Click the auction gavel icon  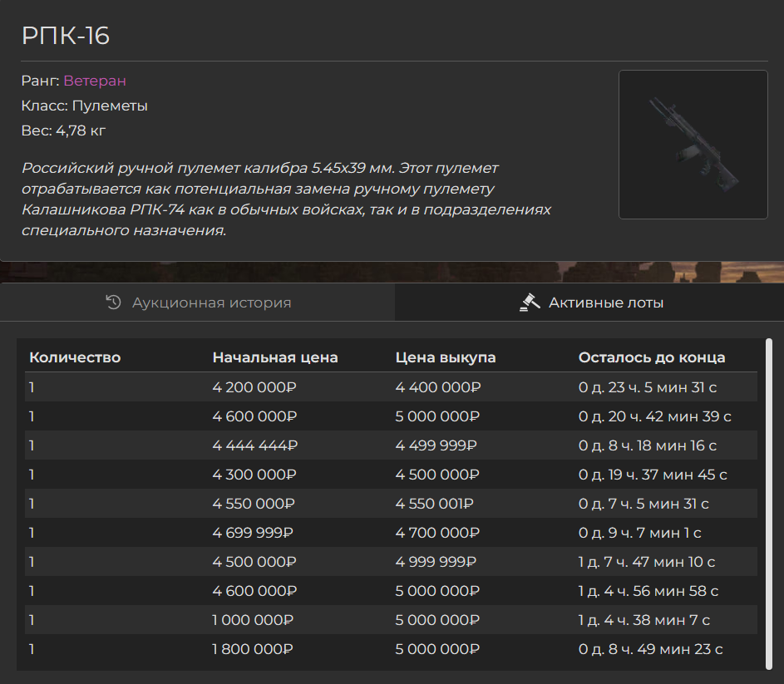click(x=530, y=302)
